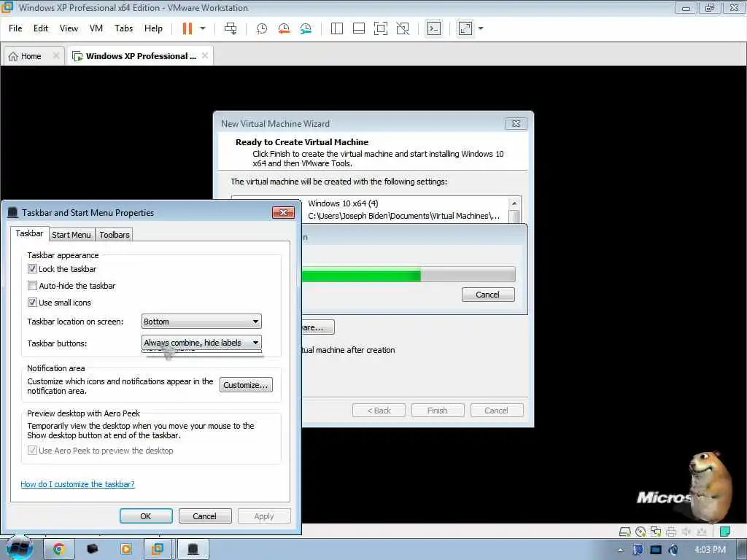The width and height of the screenshot is (747, 560).
Task: Cancel the virtual machine creation progress
Action: coord(488,295)
